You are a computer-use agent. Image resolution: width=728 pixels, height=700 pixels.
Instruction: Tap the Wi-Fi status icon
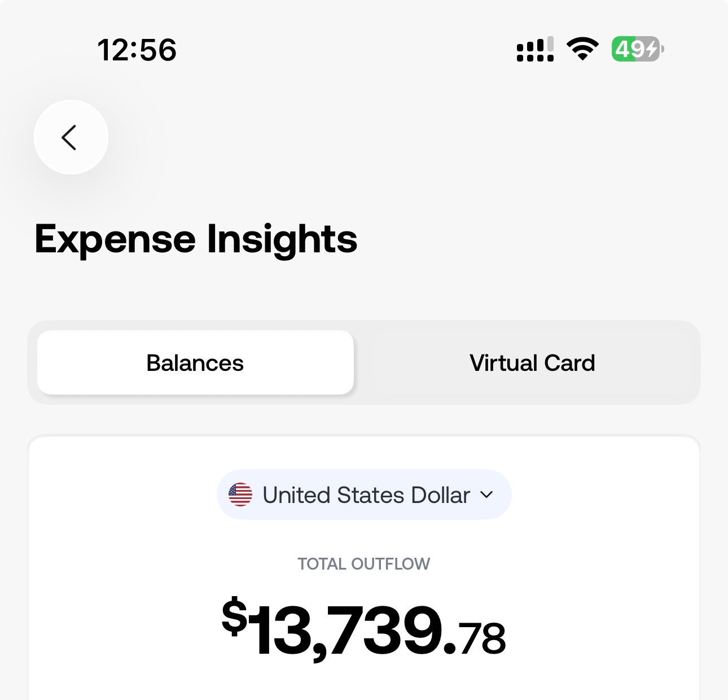582,49
